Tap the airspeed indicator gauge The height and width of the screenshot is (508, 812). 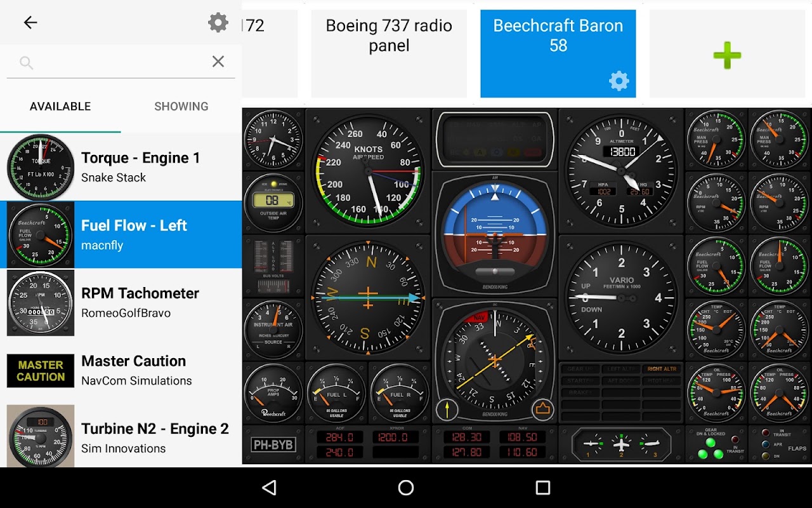tap(368, 171)
